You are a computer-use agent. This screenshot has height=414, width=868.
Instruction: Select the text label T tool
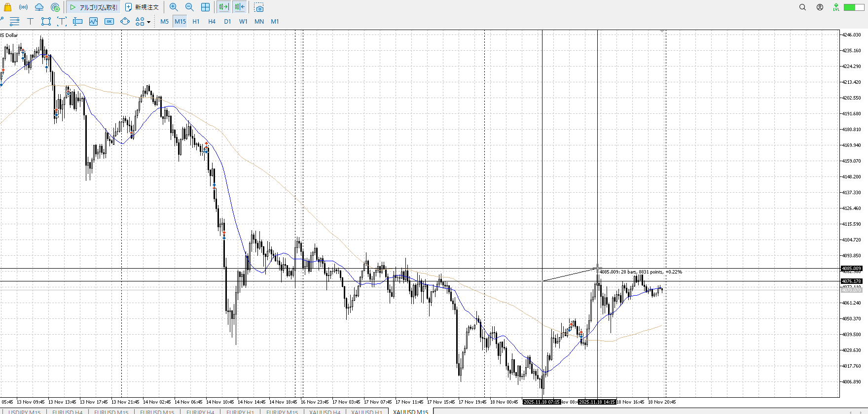click(x=30, y=21)
